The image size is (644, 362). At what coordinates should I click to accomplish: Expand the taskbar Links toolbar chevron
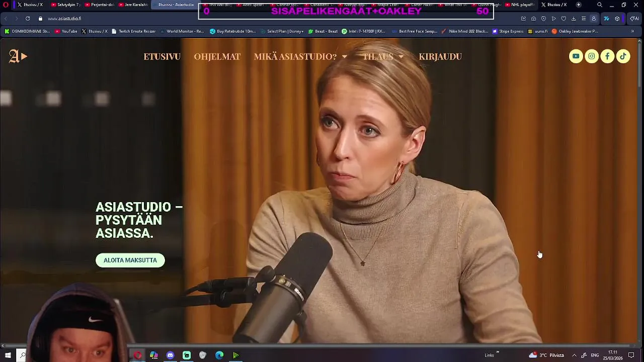tap(498, 352)
